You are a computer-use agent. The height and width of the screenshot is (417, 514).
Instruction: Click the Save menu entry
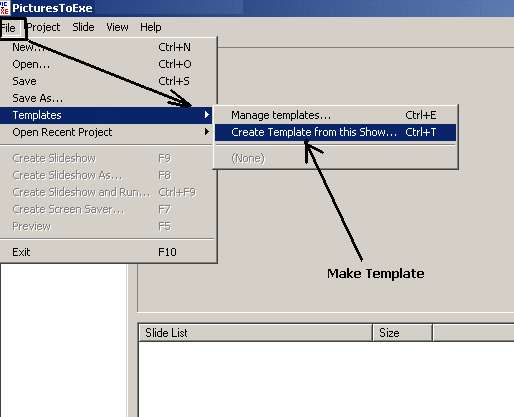tap(107, 81)
